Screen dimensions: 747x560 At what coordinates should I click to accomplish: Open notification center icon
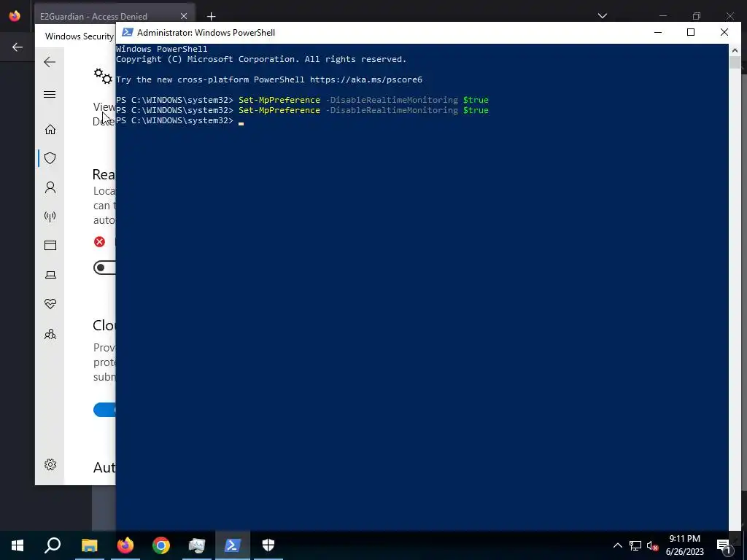[x=724, y=545]
